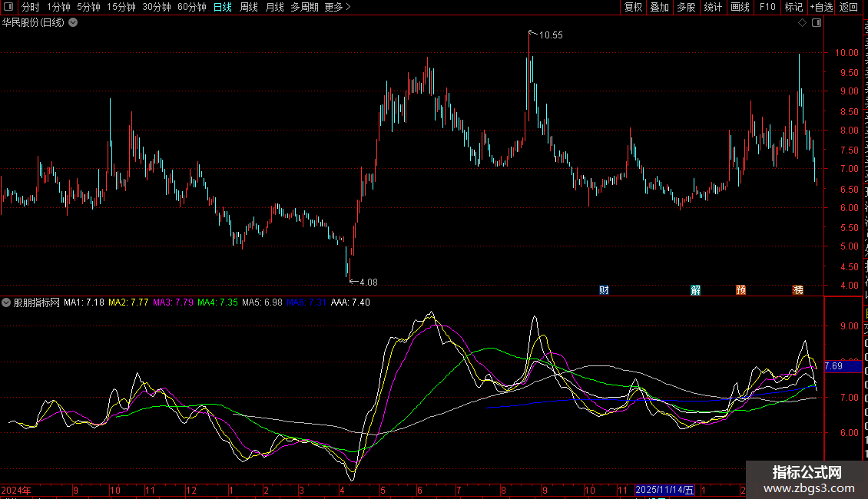Image resolution: width=868 pixels, height=499 pixels.
Task: Switch to 分时 intraday view
Action: [x=31, y=7]
